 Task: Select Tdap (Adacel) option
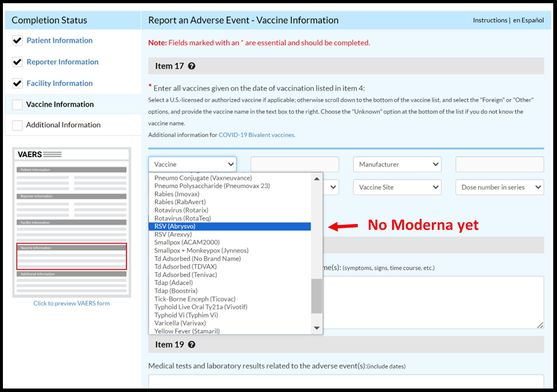pos(229,283)
